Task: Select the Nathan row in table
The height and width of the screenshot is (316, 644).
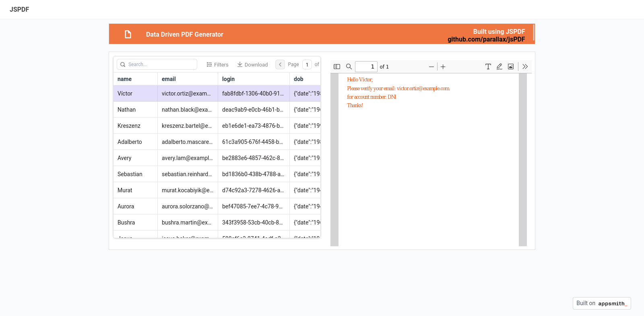Action: point(127,110)
